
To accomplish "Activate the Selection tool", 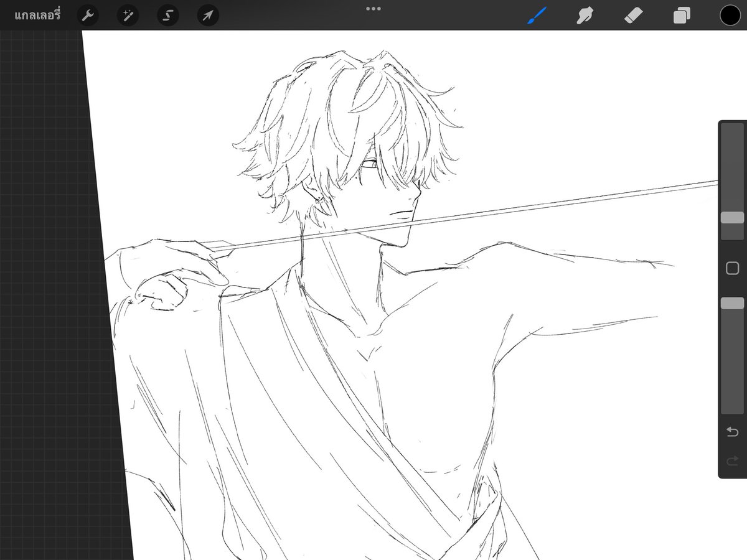I will pos(168,15).
